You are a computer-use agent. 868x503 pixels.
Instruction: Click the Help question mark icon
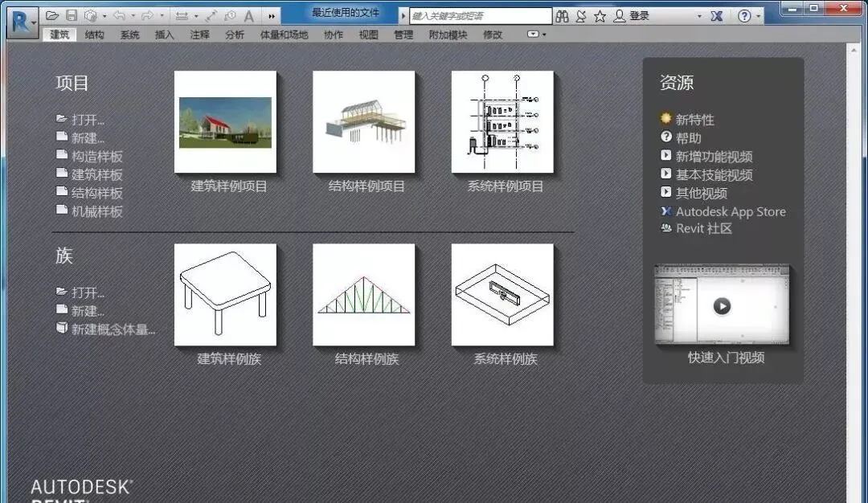click(744, 16)
